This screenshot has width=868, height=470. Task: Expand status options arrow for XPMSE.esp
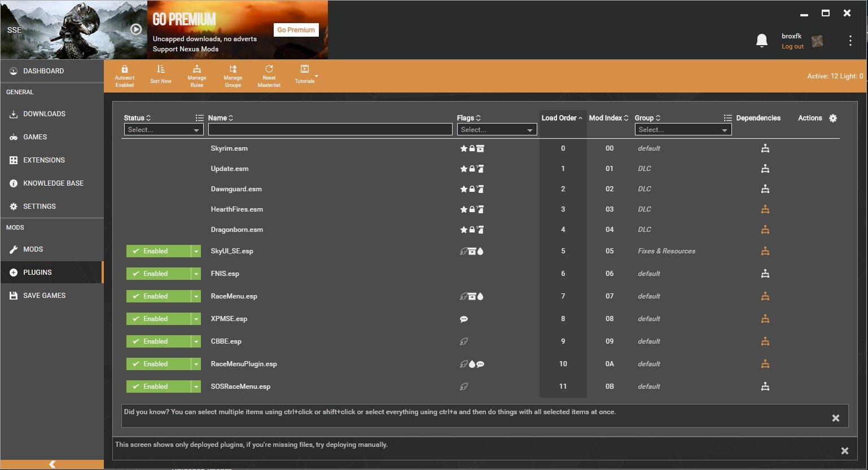click(196, 319)
